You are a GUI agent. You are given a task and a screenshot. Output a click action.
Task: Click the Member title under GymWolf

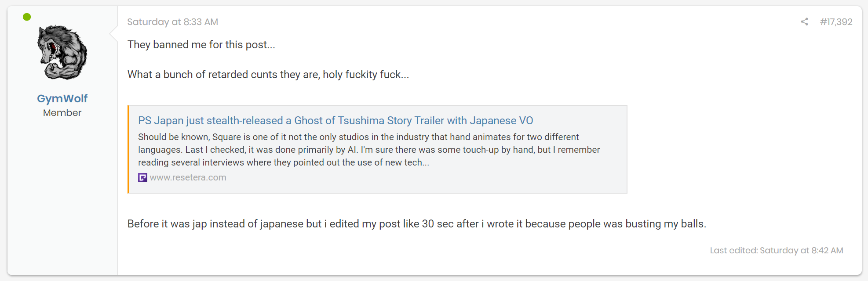click(62, 113)
